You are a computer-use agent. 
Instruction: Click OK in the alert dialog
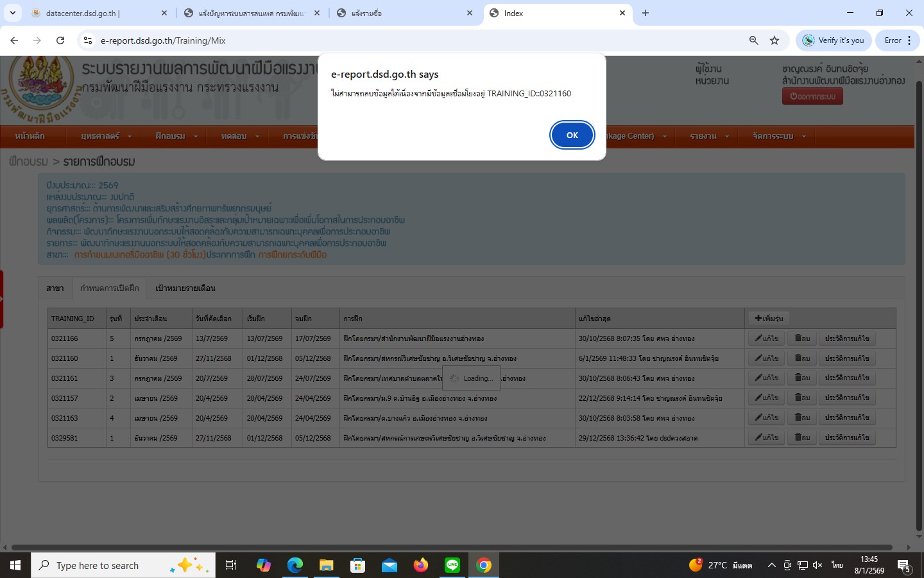coord(572,135)
